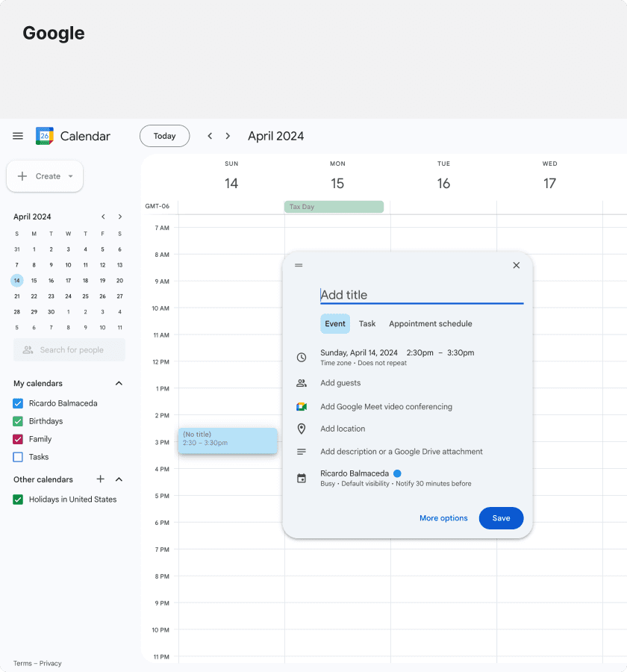Viewport: 627px width, 672px height.
Task: Click the blue calendar color dot
Action: coord(397,473)
